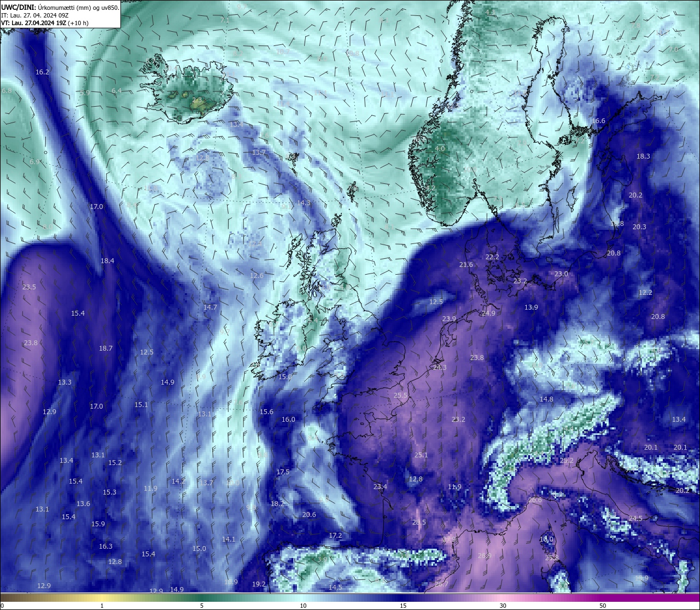The height and width of the screenshot is (610, 700).
Task: Click the map value 12.6
Action: 256,276
